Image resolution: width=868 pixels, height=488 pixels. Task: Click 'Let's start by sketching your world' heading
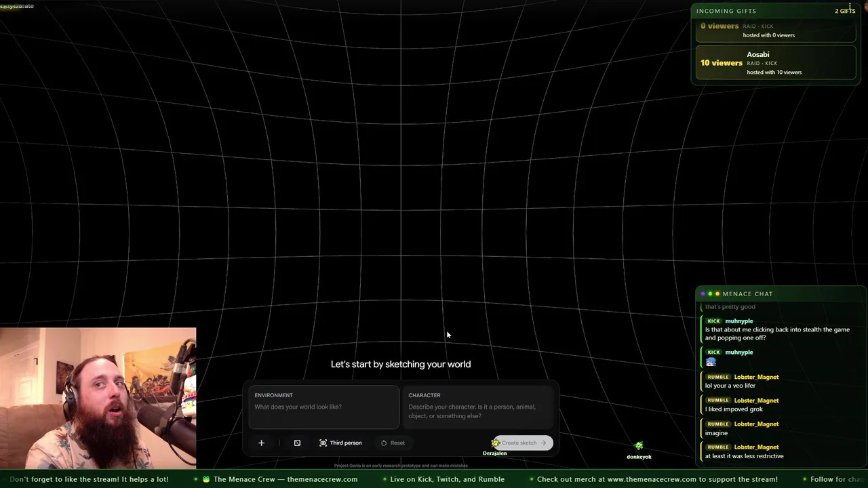coord(401,364)
